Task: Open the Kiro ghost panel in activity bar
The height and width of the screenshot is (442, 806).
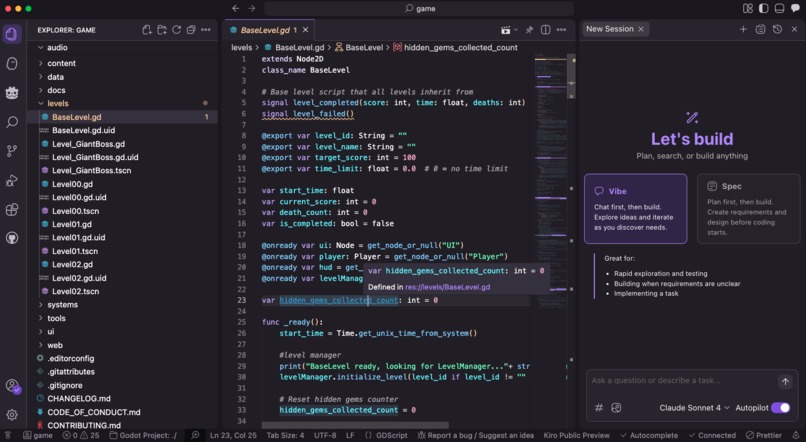Action: (12, 63)
